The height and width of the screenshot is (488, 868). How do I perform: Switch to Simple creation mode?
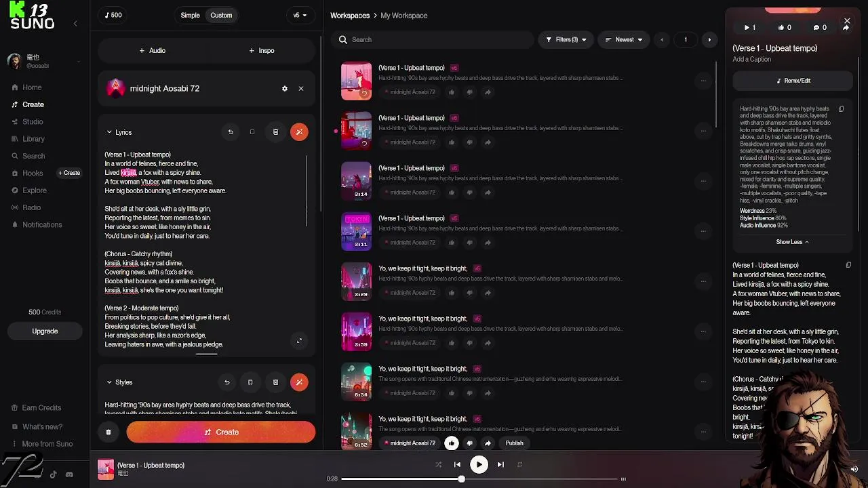point(190,16)
